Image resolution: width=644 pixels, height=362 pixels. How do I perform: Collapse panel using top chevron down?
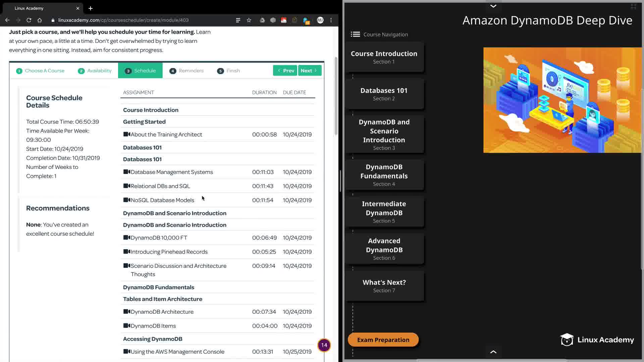point(493,6)
